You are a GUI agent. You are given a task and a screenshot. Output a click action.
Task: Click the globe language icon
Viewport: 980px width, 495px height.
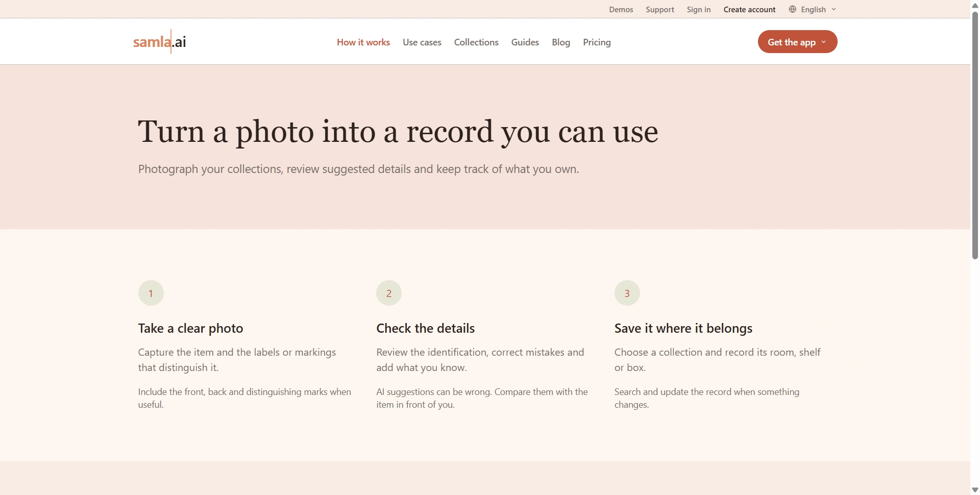[x=792, y=9]
